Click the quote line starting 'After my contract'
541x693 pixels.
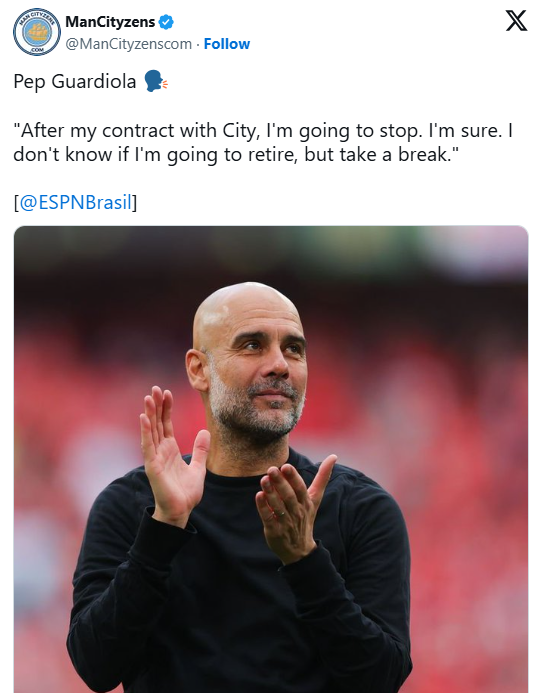[x=263, y=131]
